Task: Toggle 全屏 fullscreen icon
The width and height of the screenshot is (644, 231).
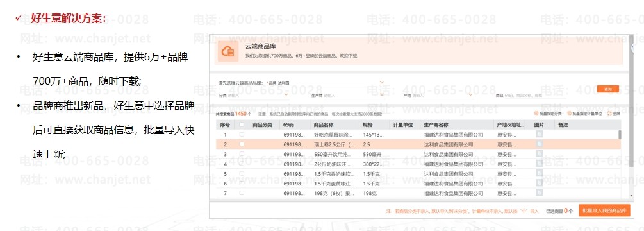Action: click(609, 113)
